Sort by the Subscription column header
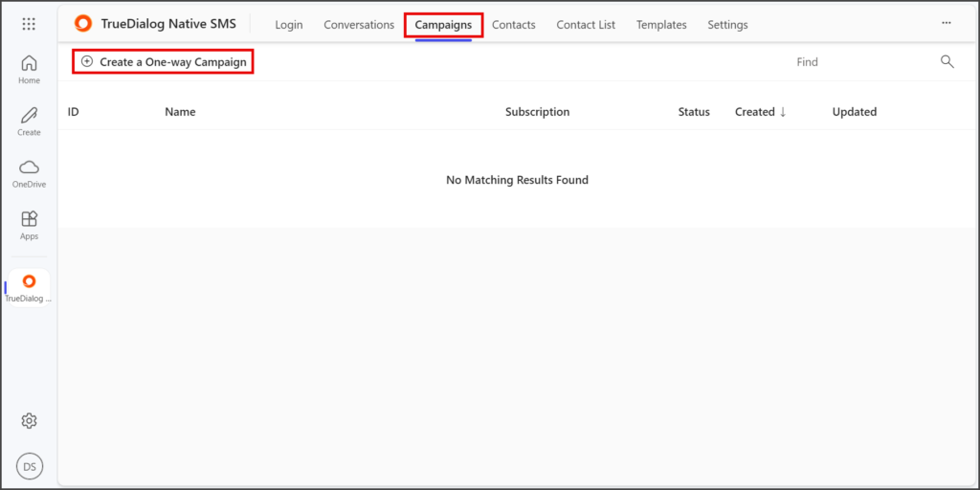This screenshot has width=980, height=490. click(538, 112)
